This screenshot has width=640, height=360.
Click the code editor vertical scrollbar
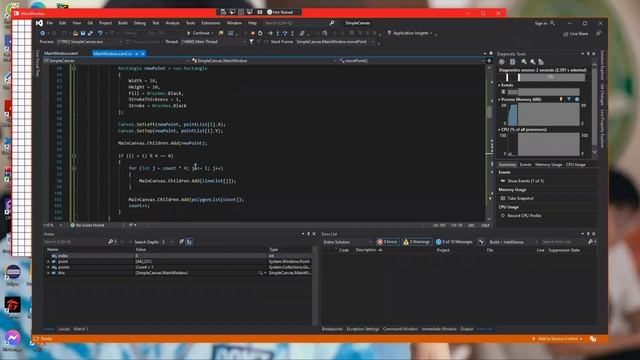(x=489, y=143)
